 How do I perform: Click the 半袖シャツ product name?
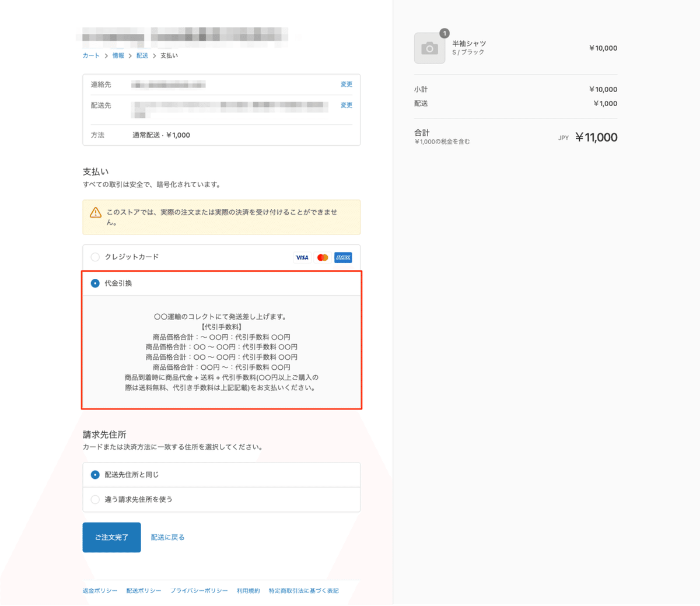(469, 44)
